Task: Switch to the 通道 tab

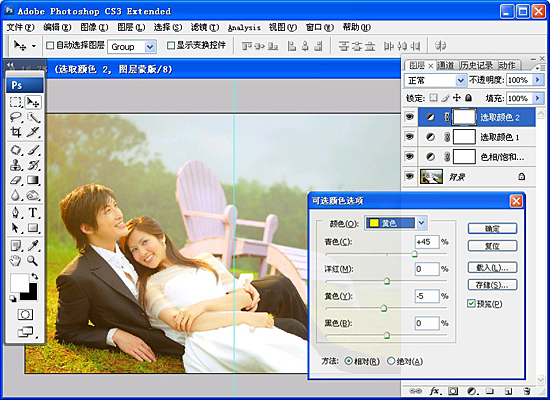Action: tap(445, 65)
